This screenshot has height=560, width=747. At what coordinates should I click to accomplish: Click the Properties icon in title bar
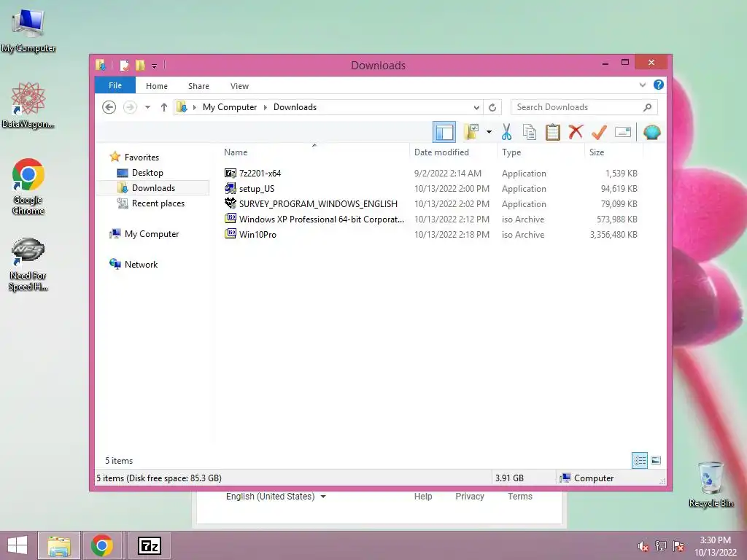tap(124, 65)
